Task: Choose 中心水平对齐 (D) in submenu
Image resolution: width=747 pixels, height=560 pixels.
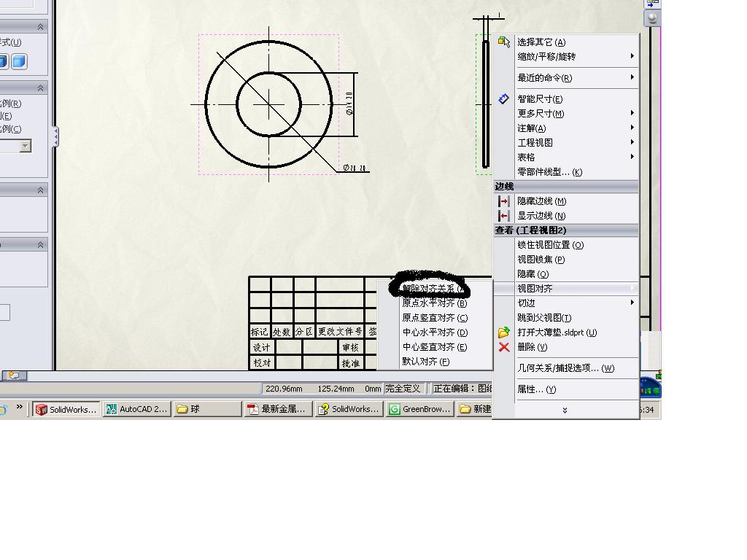Action: click(x=435, y=332)
